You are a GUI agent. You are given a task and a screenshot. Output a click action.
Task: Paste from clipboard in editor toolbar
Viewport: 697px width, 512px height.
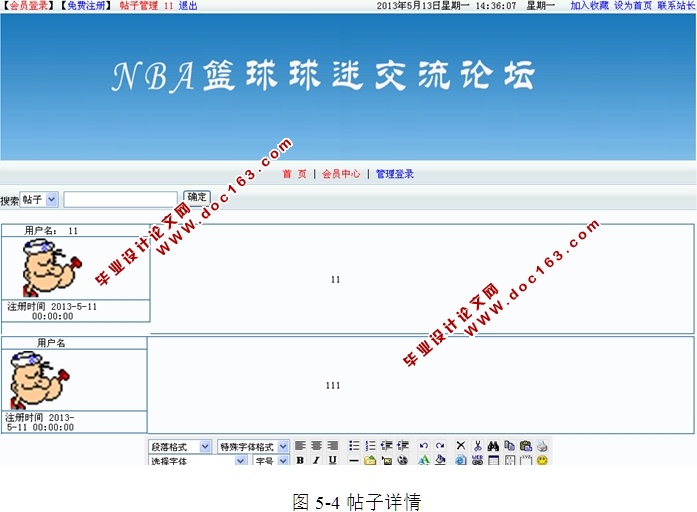(x=526, y=445)
